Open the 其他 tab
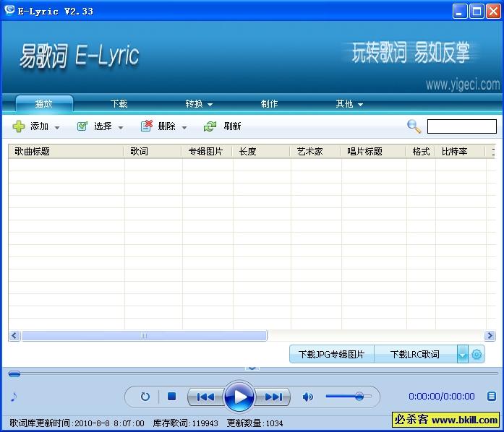 click(x=344, y=104)
